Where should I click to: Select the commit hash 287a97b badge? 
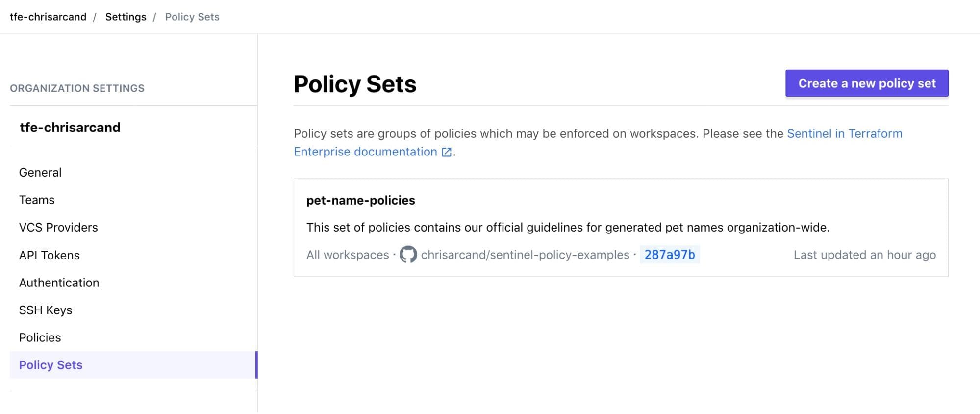669,255
